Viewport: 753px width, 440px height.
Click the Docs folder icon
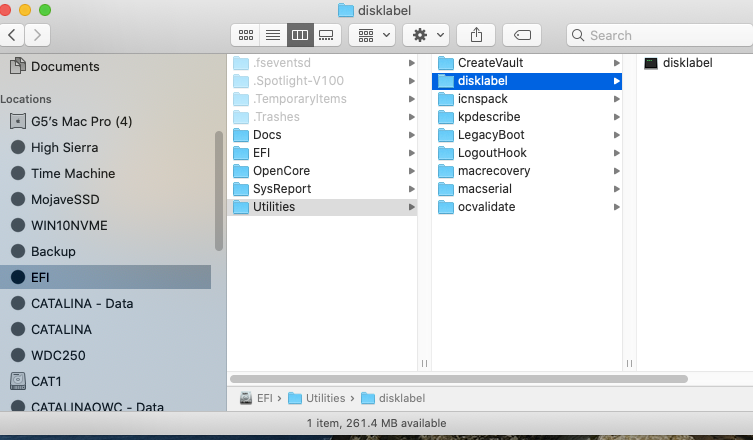pos(241,135)
